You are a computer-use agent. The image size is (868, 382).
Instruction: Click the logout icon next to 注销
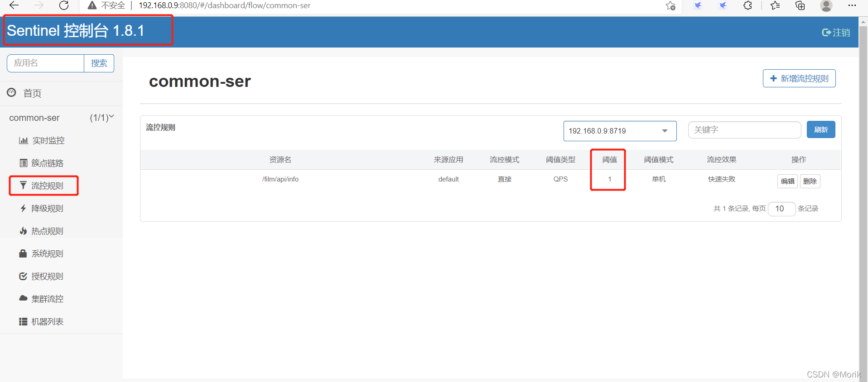pos(826,33)
